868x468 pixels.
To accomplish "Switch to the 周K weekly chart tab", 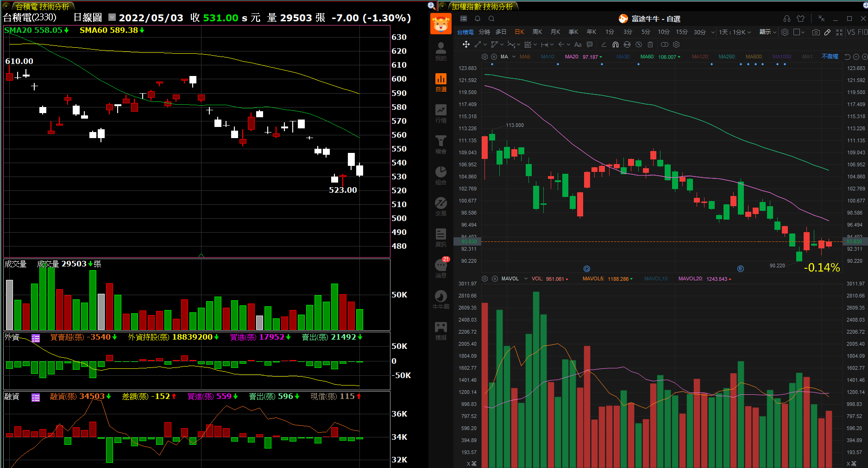I will coord(537,32).
